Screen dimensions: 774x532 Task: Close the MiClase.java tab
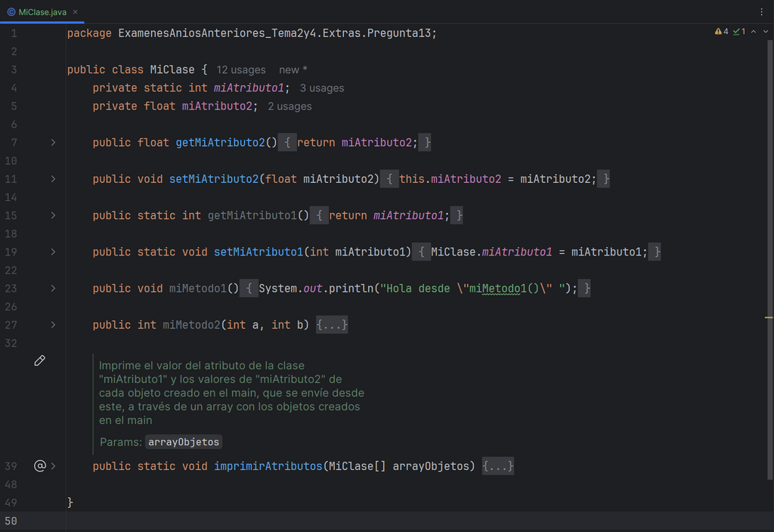76,12
